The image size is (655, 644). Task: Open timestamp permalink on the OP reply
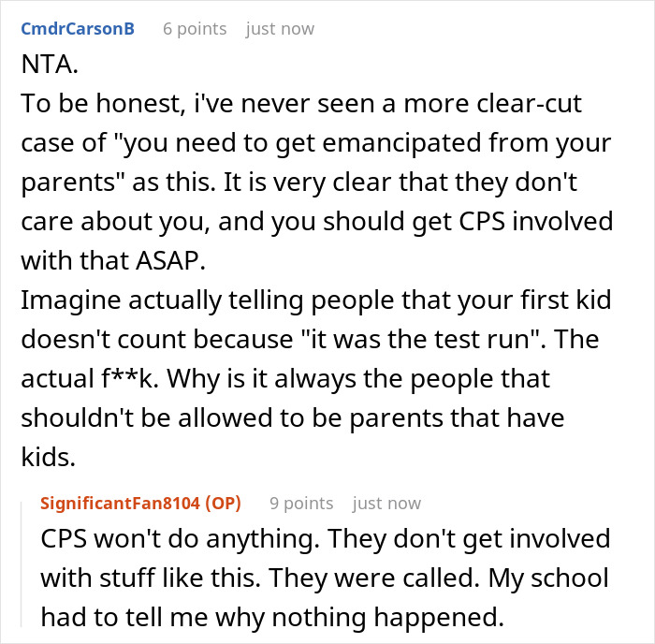click(x=386, y=504)
